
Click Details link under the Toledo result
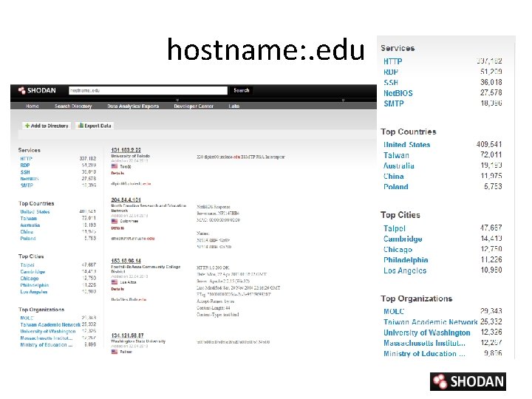pyautogui.click(x=117, y=173)
